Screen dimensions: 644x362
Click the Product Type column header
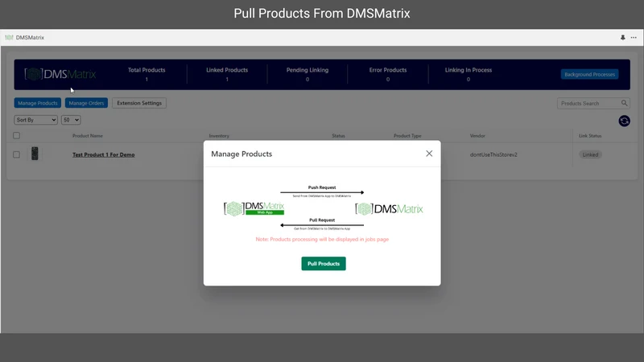pos(407,136)
